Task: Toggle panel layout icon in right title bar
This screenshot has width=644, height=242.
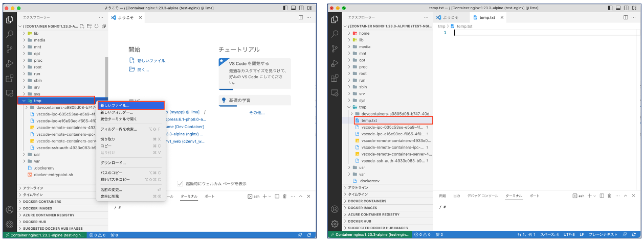Action: coord(618,9)
